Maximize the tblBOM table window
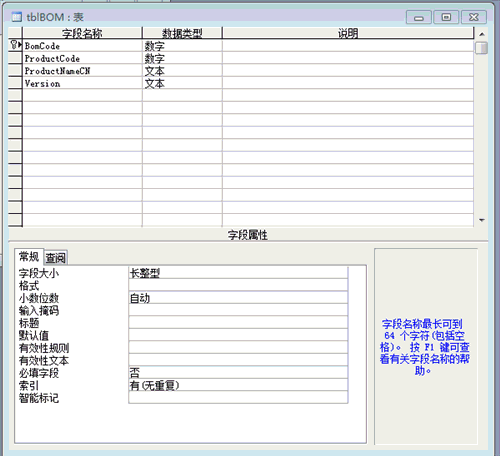 [x=446, y=17]
